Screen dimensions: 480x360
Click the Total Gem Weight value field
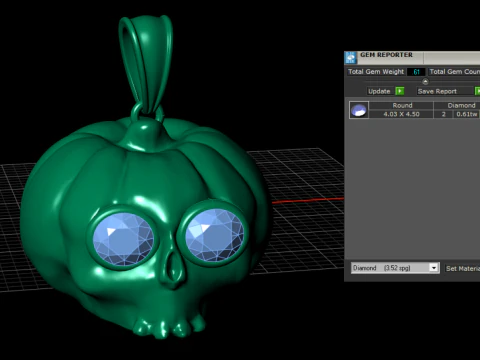point(416,72)
